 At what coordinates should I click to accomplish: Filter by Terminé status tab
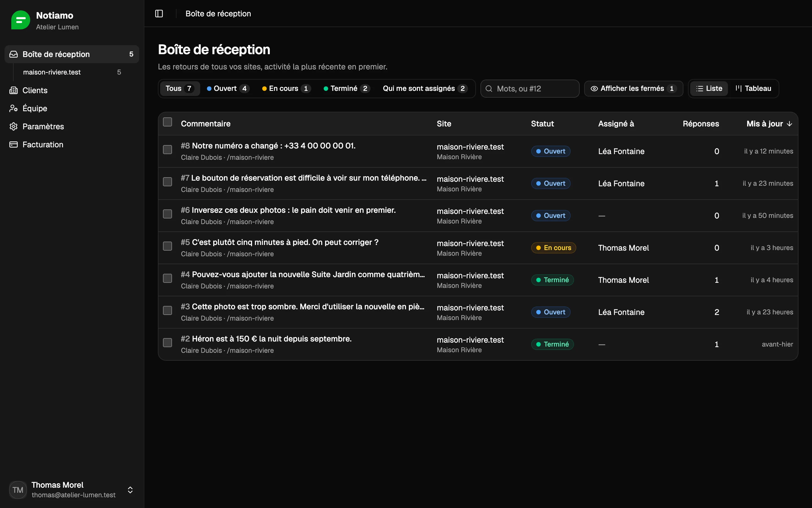347,89
